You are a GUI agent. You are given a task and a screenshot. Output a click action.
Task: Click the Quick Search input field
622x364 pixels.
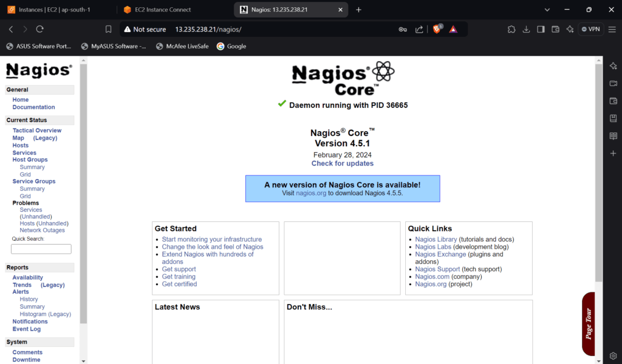[41, 249]
